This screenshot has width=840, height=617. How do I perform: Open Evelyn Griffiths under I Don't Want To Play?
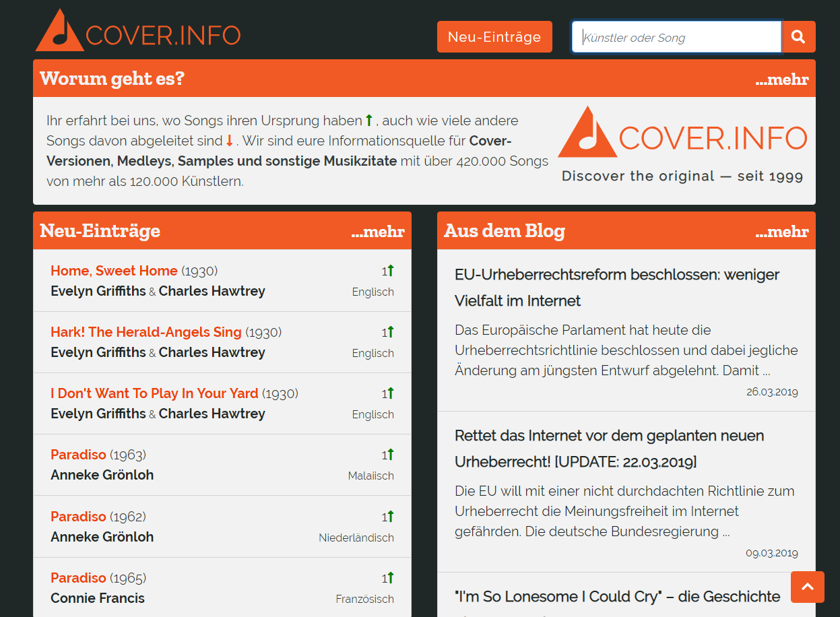click(98, 414)
